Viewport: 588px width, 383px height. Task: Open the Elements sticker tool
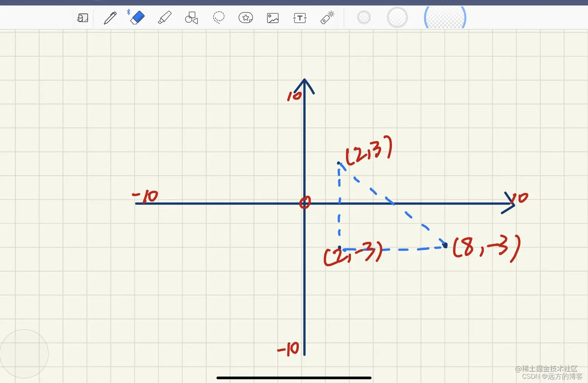246,18
